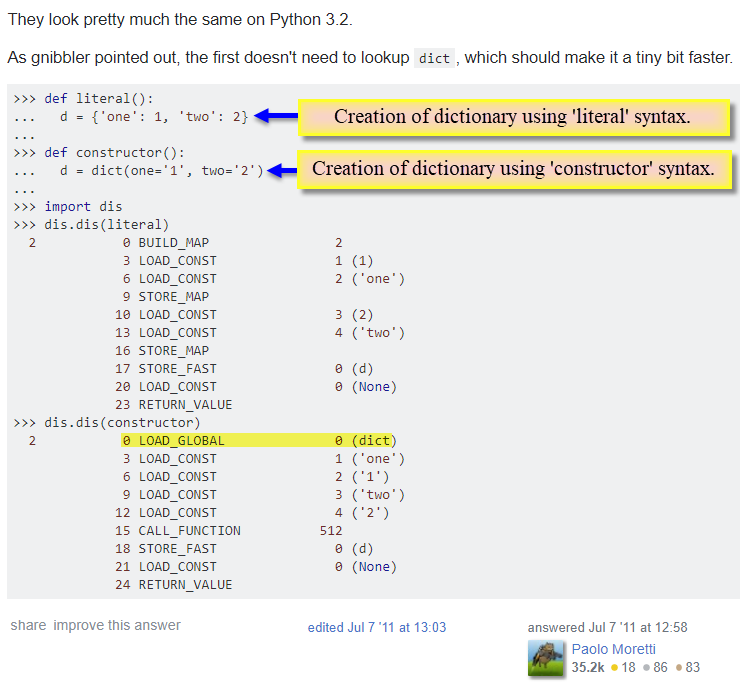This screenshot has height=683, width=740.
Task: Open the improve this answer link
Action: (117, 626)
